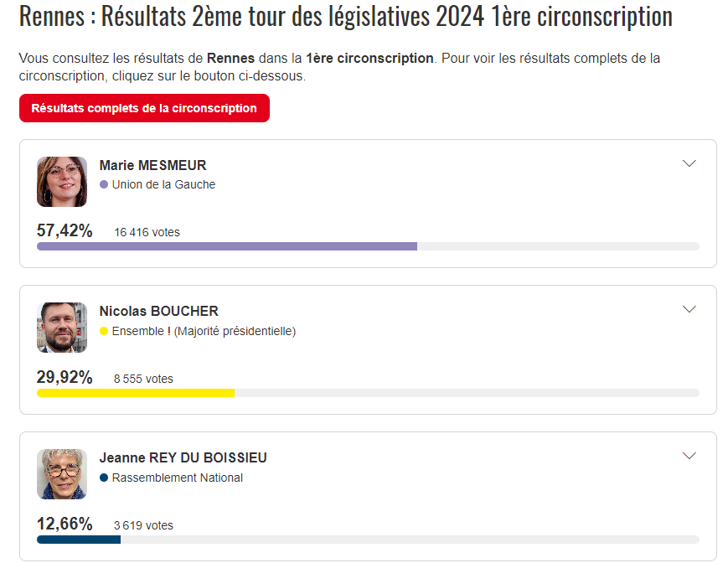Click Nicolas BOUCHER portrait photo
The width and height of the screenshot is (728, 563).
[62, 328]
